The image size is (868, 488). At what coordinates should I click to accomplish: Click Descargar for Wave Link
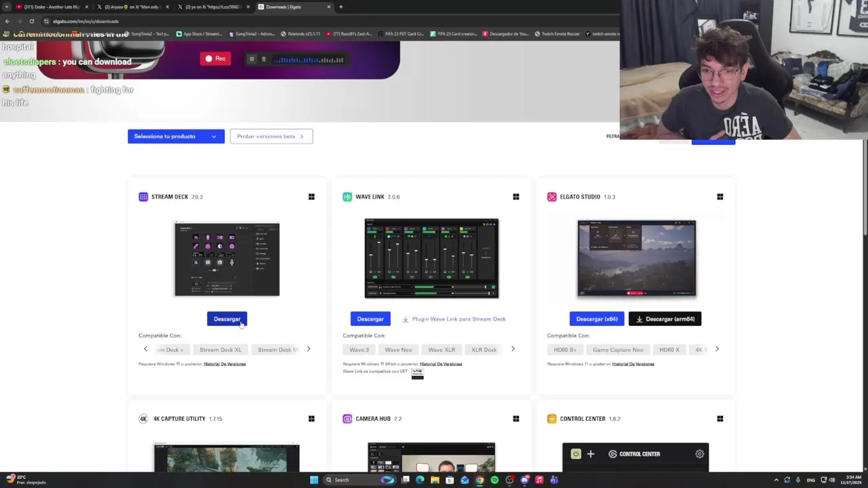(x=370, y=319)
